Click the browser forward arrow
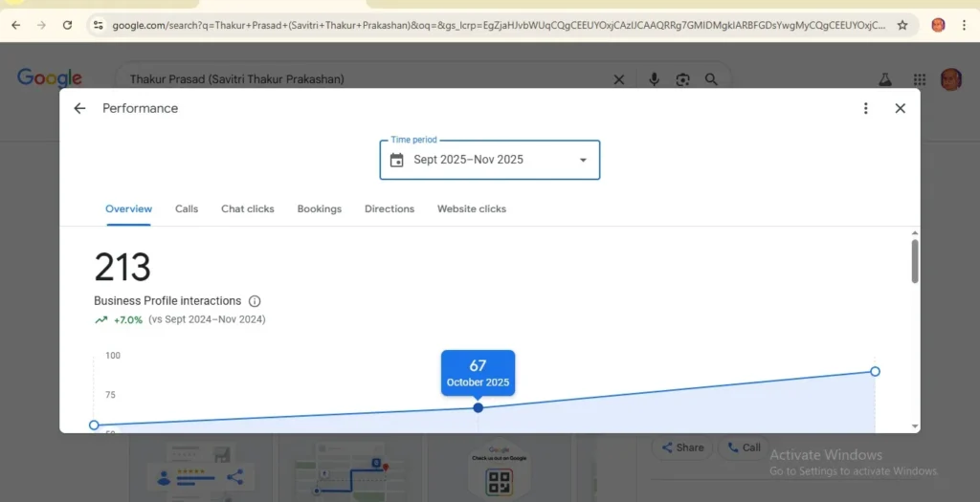 tap(41, 25)
